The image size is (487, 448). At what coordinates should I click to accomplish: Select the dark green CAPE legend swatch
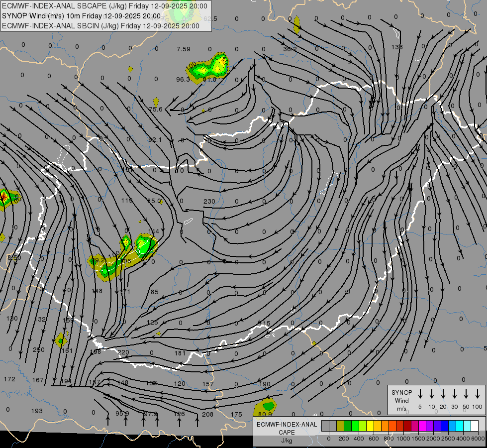pyautogui.click(x=348, y=426)
